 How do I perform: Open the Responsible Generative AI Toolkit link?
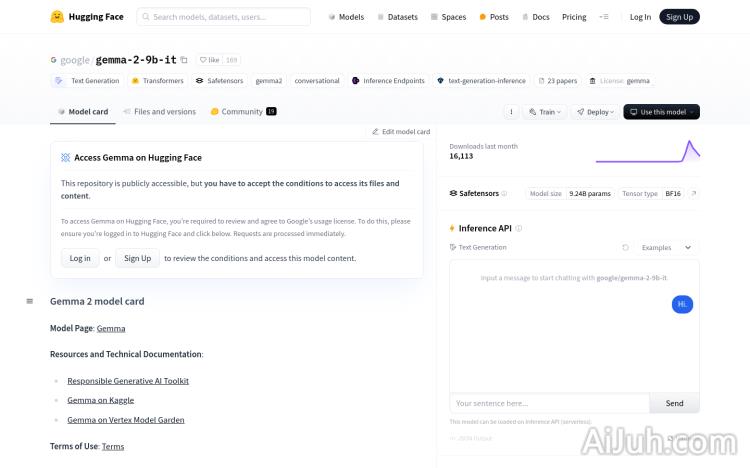click(128, 381)
